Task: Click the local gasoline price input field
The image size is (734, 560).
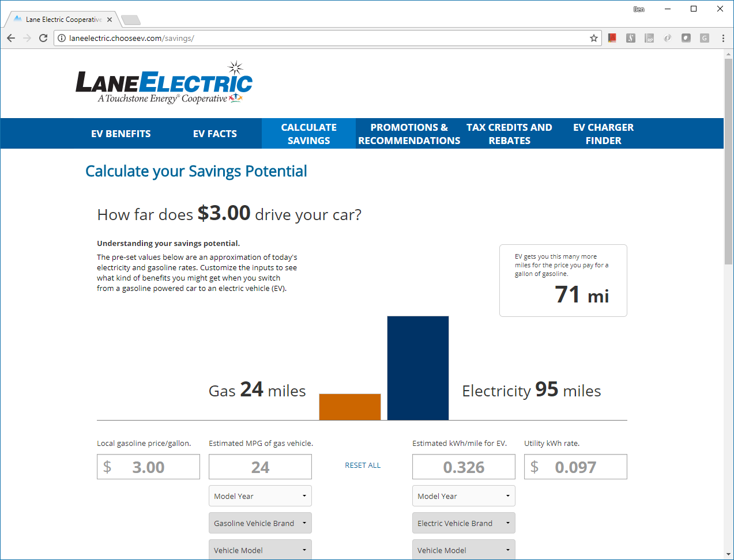Action: (148, 467)
